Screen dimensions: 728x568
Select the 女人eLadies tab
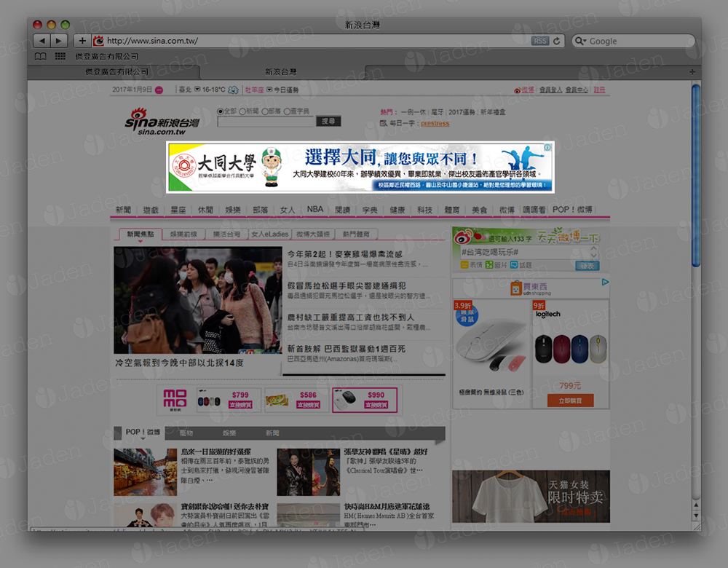click(x=270, y=234)
